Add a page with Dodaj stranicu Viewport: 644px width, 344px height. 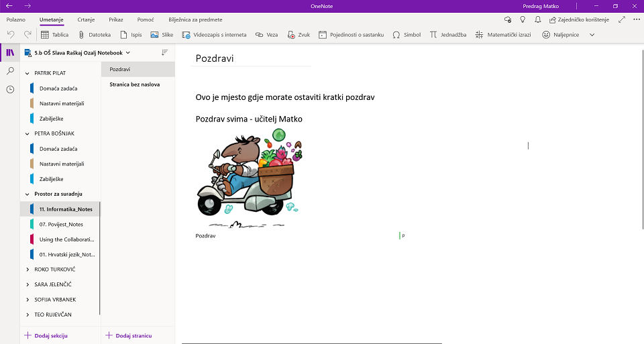tap(129, 335)
